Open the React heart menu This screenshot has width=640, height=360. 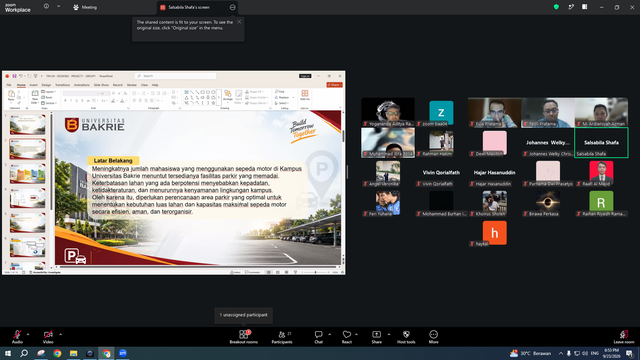(x=347, y=337)
